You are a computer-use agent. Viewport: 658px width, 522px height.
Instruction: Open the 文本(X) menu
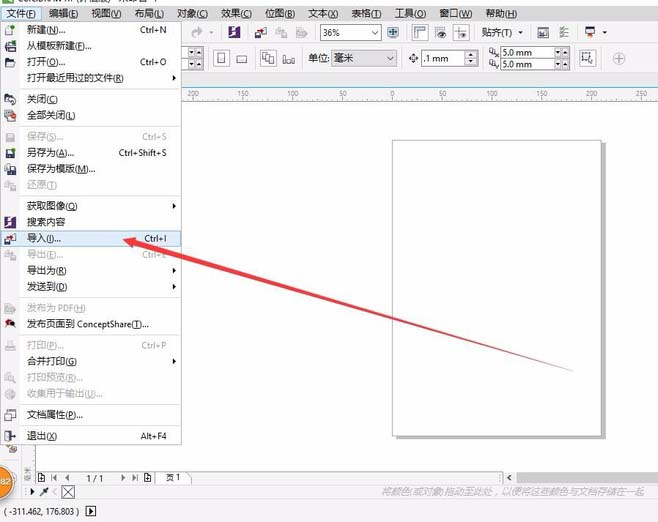(x=323, y=14)
